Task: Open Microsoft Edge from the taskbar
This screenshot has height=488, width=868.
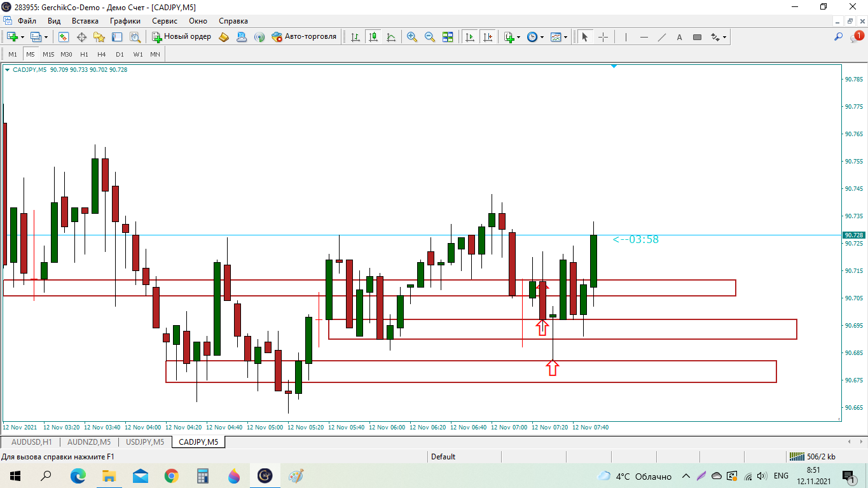Action: coord(78,476)
